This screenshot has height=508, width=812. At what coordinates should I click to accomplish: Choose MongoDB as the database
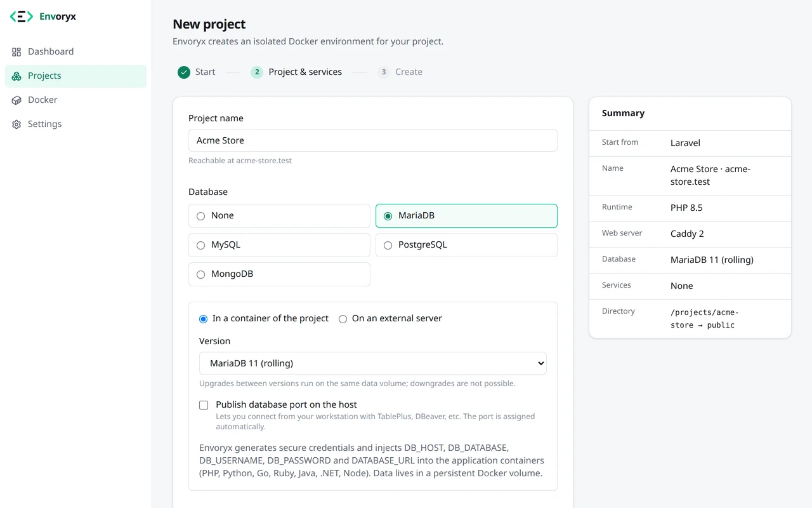279,274
